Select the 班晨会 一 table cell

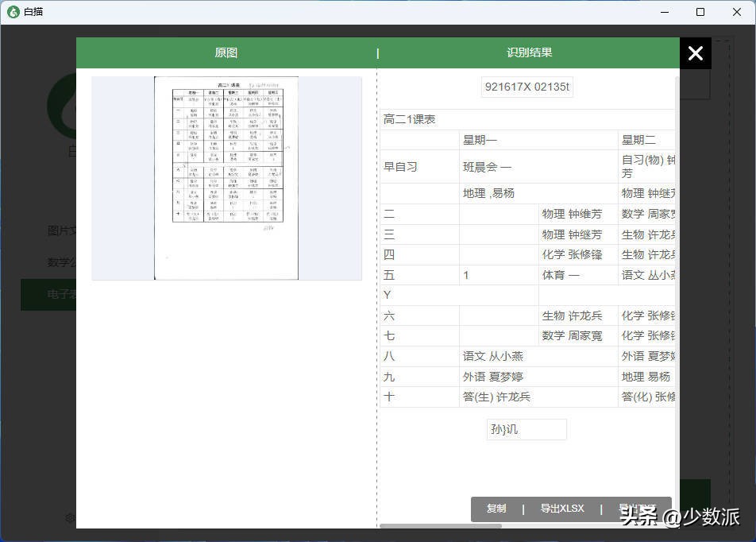point(488,166)
